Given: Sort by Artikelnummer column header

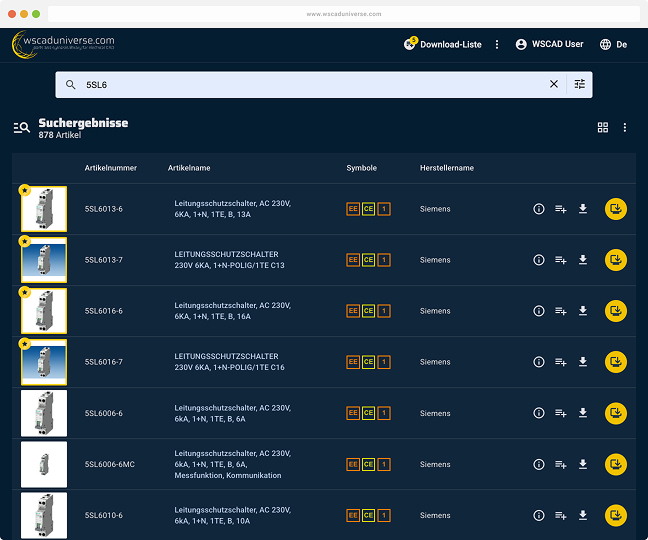Looking at the screenshot, I should point(110,168).
